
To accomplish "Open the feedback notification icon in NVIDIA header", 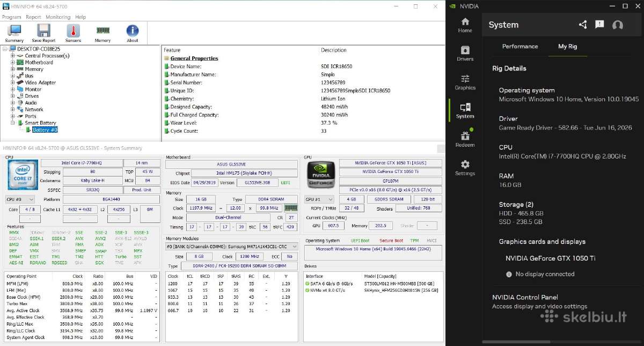I will [600, 25].
